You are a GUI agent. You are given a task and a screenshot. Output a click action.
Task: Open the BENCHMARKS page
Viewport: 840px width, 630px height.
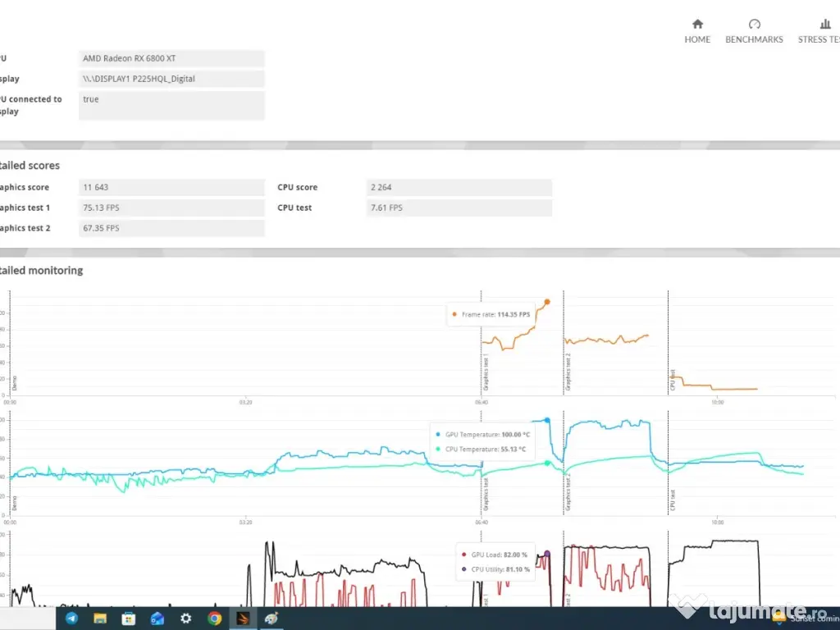click(754, 31)
